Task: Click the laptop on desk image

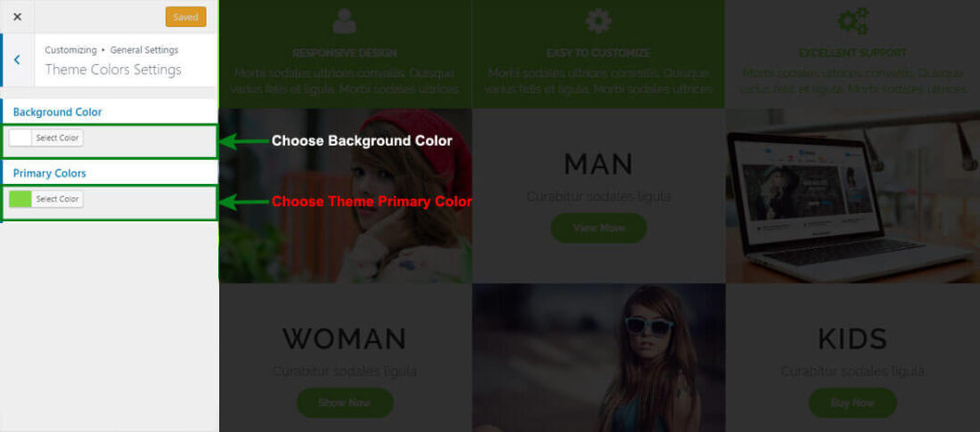Action: coord(853,195)
